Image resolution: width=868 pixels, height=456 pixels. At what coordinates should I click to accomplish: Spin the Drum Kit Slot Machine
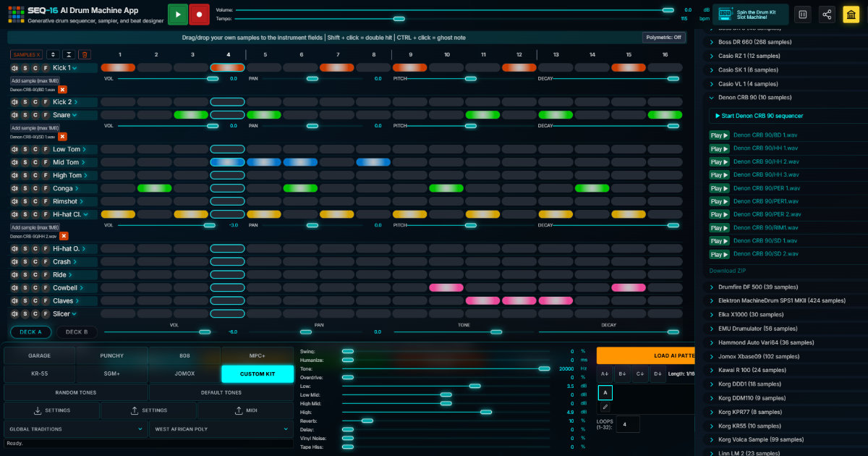click(749, 14)
